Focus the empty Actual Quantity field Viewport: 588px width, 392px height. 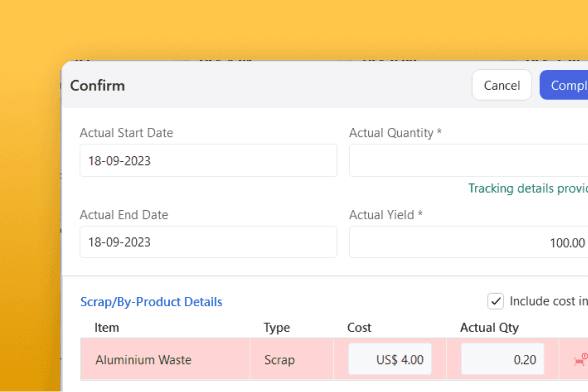(468, 161)
